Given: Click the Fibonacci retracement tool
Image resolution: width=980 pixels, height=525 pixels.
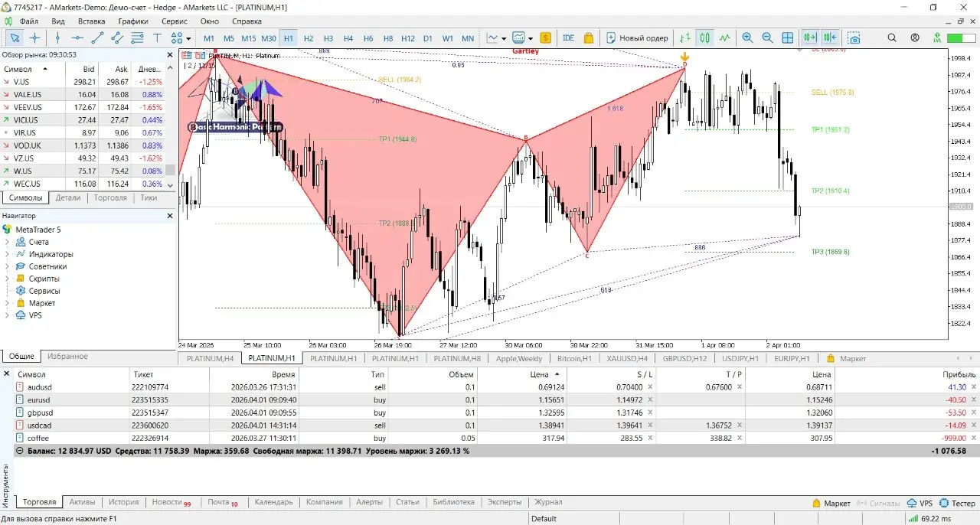Looking at the screenshot, I should (138, 37).
